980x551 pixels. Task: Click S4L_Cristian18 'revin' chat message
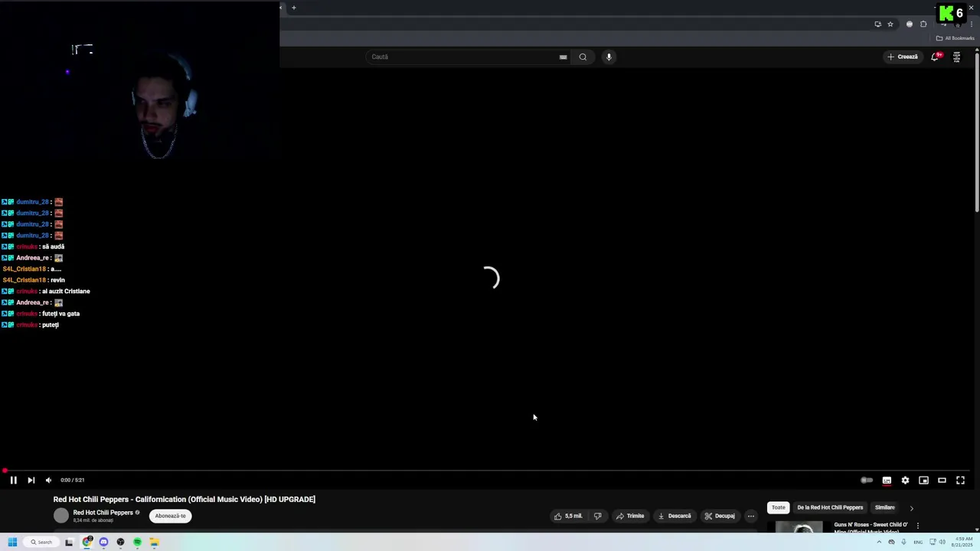[x=34, y=280]
